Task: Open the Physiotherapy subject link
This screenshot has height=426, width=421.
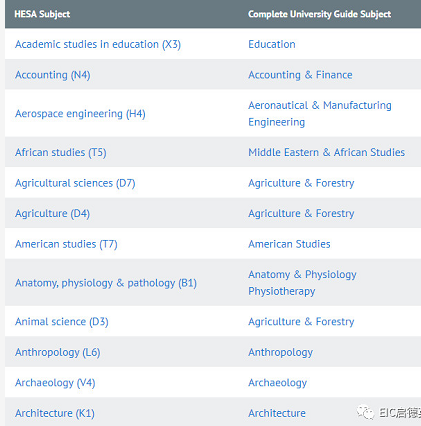Action: tap(282, 291)
